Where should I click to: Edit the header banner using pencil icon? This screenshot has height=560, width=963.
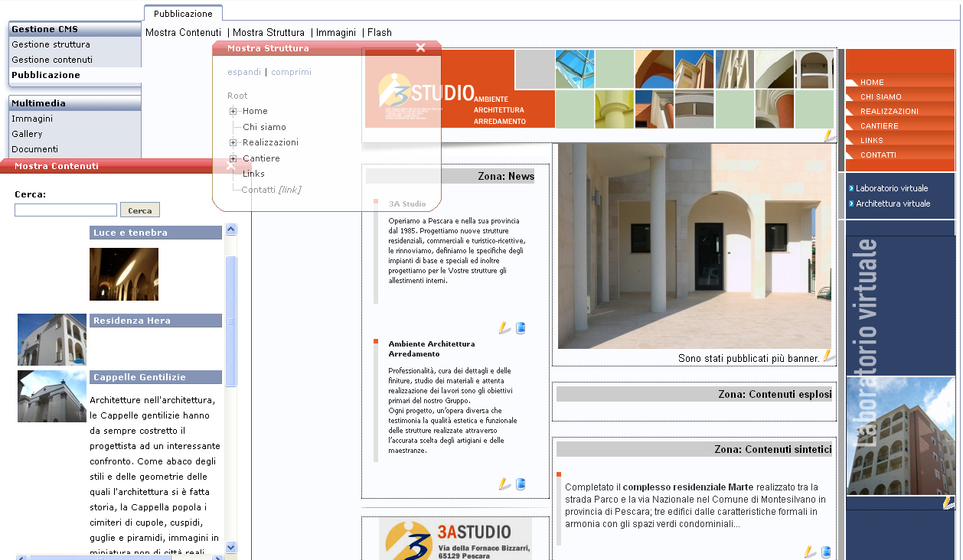(828, 135)
